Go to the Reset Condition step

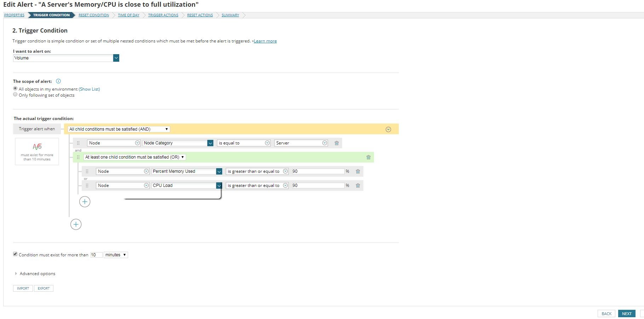(x=94, y=15)
